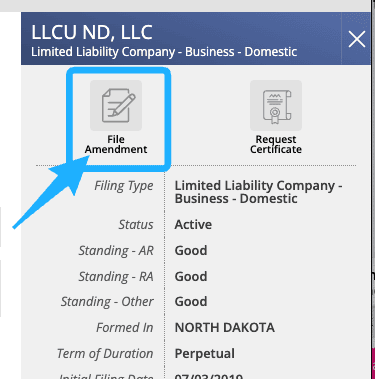Select the Active status value
375x379 pixels.
click(x=193, y=225)
